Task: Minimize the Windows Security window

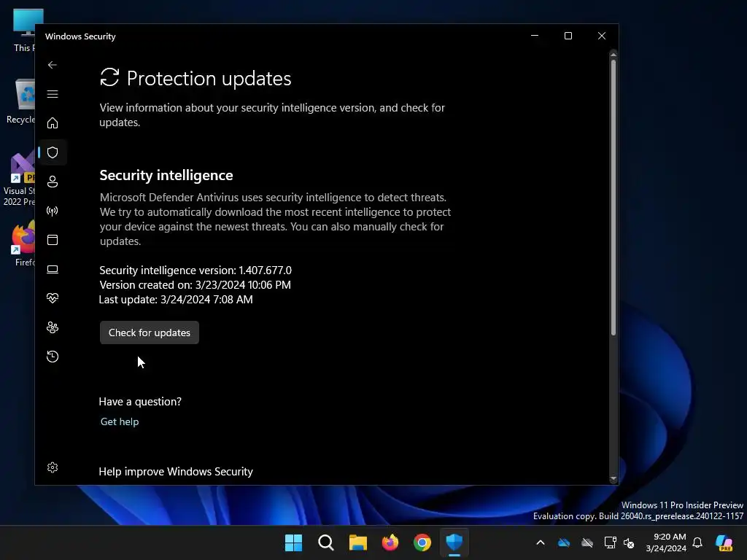Action: 535,36
